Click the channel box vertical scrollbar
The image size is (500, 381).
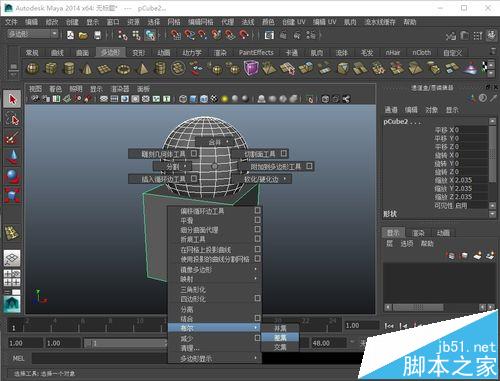492,153
